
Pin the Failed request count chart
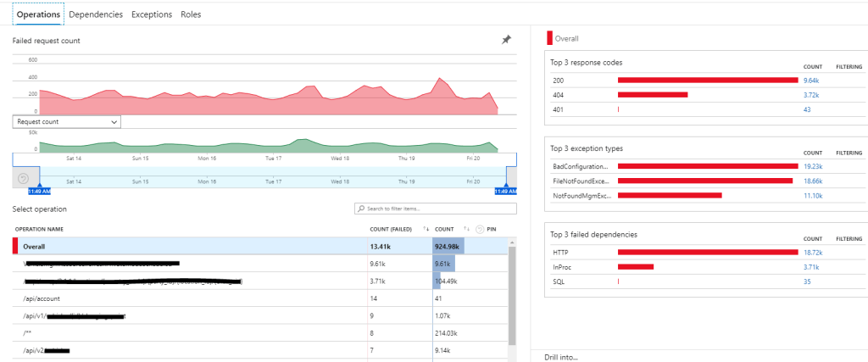point(506,40)
